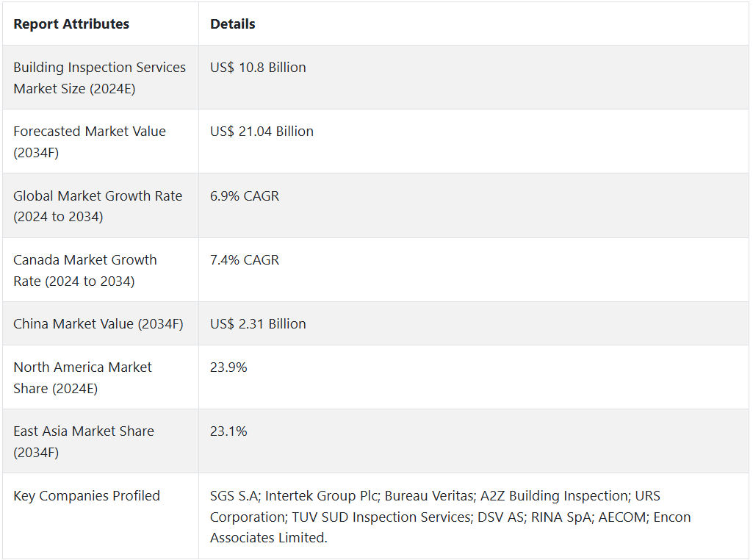This screenshot has height=560, width=753.
Task: Click the SGS S.A company name
Action: 233,496
